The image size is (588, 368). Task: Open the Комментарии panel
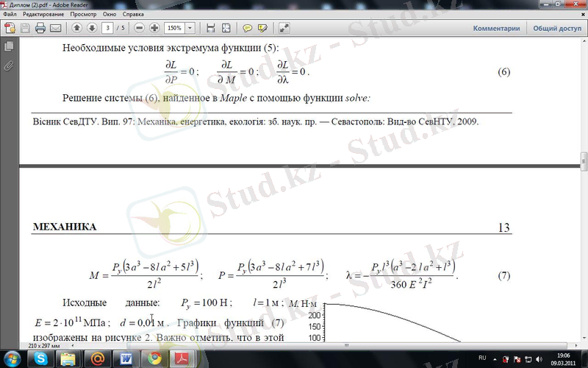coord(496,28)
